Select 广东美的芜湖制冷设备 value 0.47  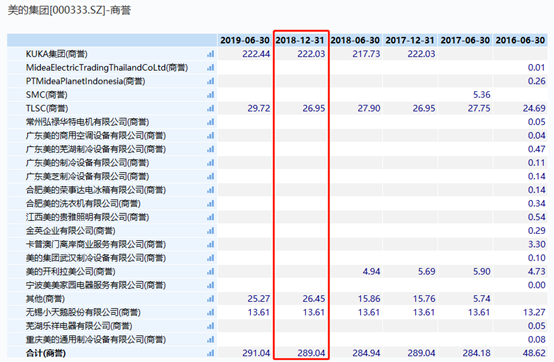click(537, 149)
